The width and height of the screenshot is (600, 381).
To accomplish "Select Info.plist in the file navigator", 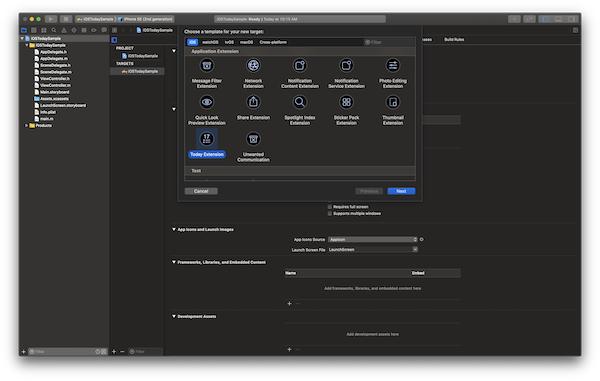I will (x=48, y=112).
